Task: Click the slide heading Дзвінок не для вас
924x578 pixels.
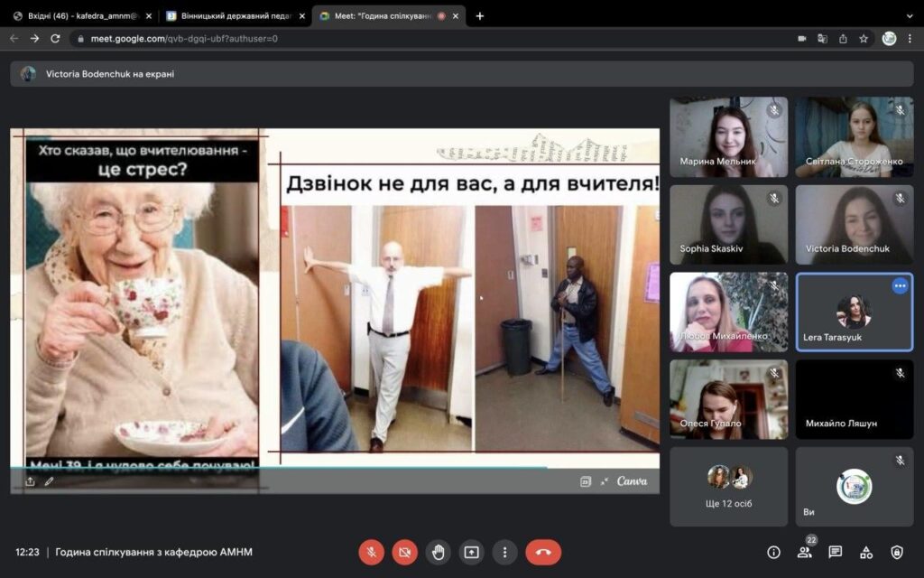Action: point(472,183)
